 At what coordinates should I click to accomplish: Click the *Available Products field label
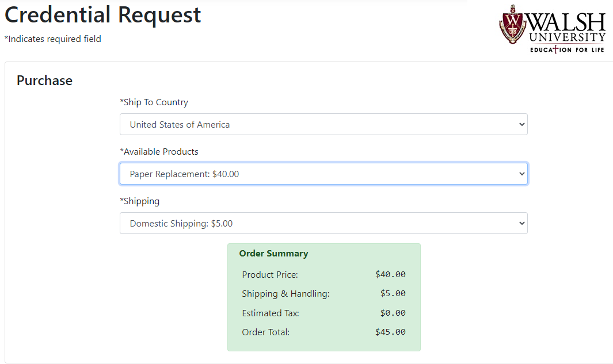pyautogui.click(x=159, y=152)
